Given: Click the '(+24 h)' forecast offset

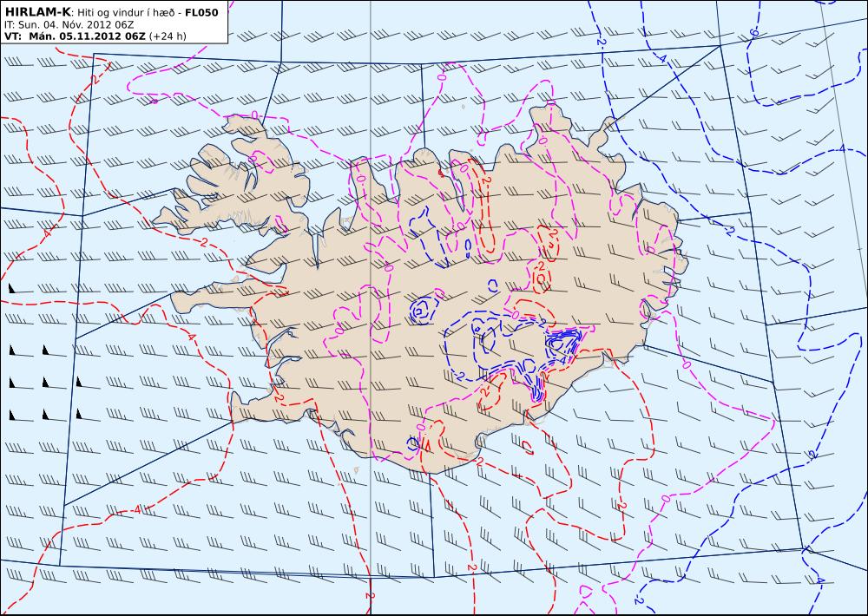Looking at the screenshot, I should pyautogui.click(x=168, y=36).
